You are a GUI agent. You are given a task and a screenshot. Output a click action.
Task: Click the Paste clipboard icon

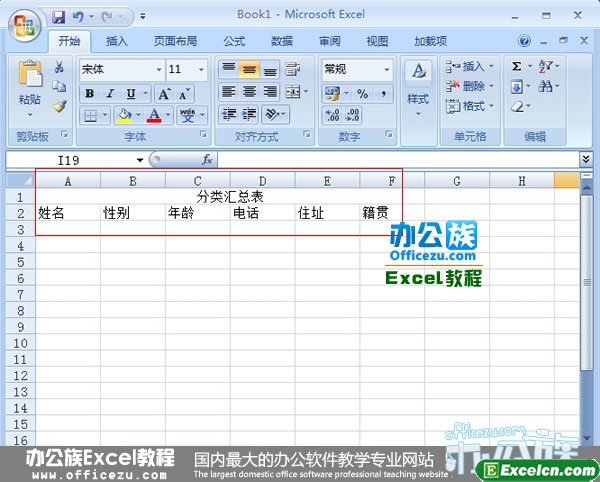tap(30, 73)
